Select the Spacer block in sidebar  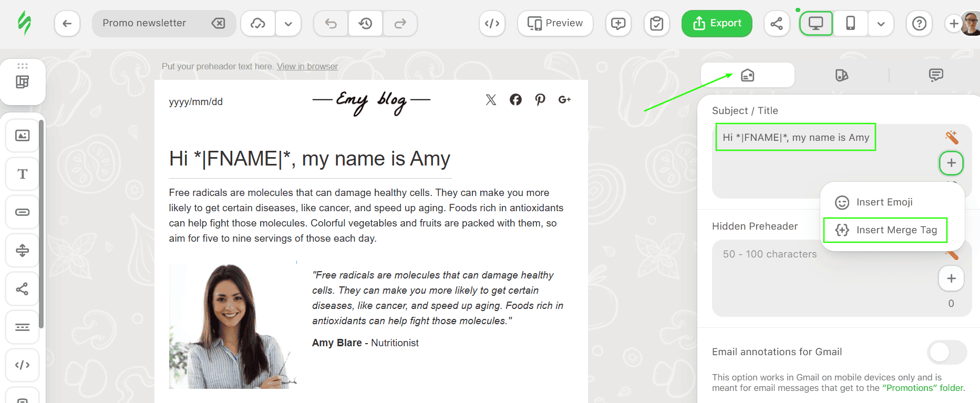coord(23,251)
